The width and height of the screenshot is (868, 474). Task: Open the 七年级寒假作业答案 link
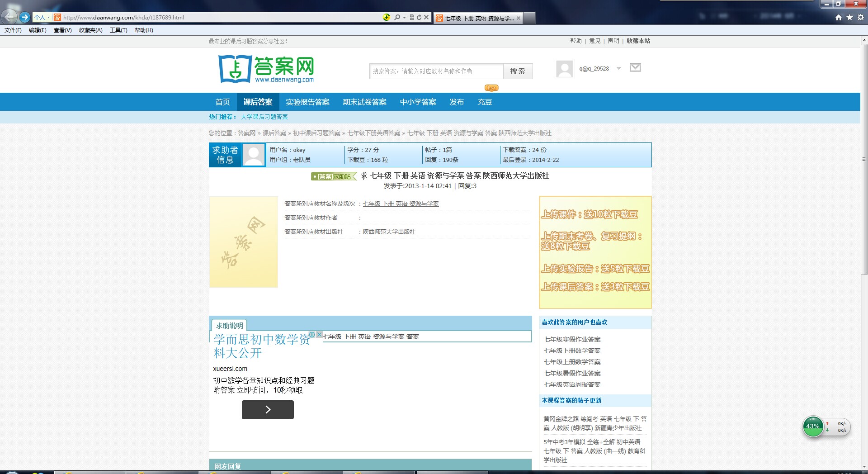572,339
